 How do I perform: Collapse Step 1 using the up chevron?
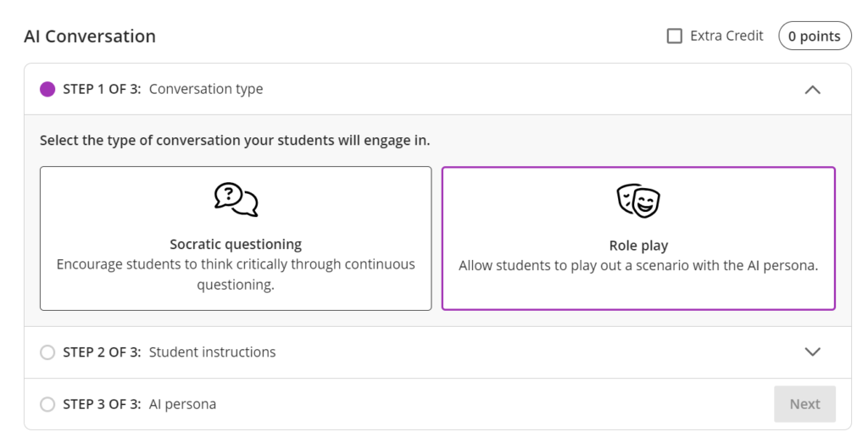click(x=812, y=90)
